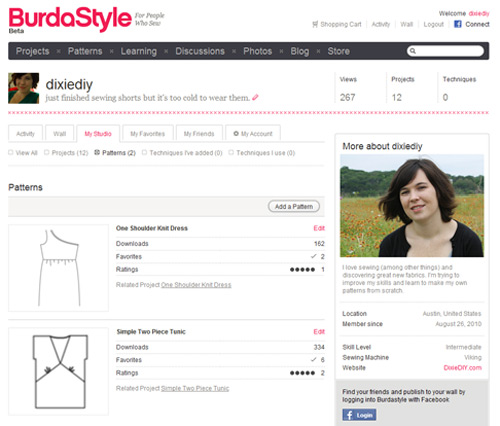This screenshot has width=500, height=426.
Task: Edit status with the pink pencil icon
Action: coord(255,98)
